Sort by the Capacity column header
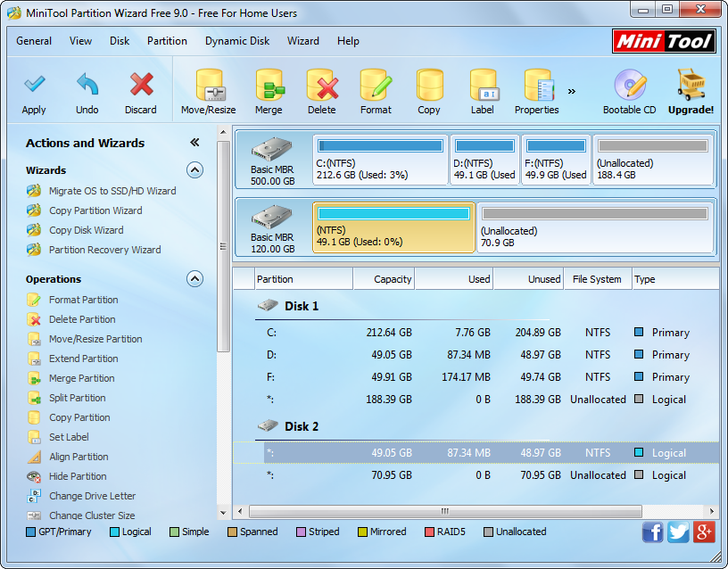Image resolution: width=728 pixels, height=569 pixels. pyautogui.click(x=384, y=279)
